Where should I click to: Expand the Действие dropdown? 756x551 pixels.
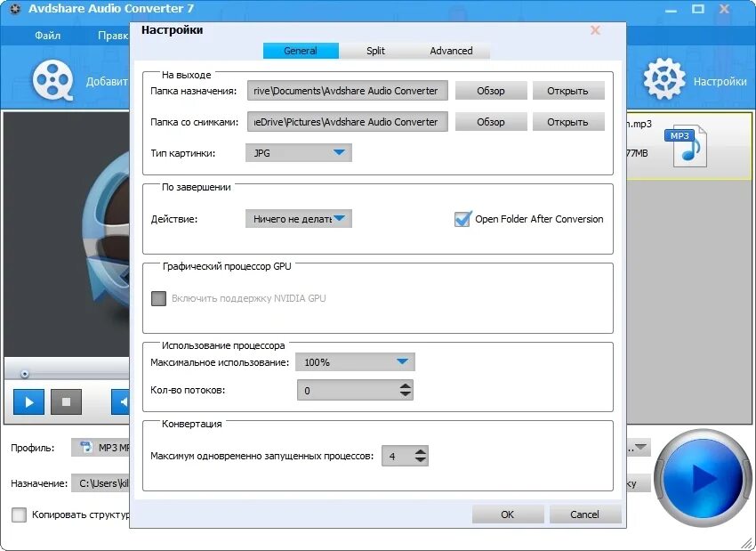299,219
